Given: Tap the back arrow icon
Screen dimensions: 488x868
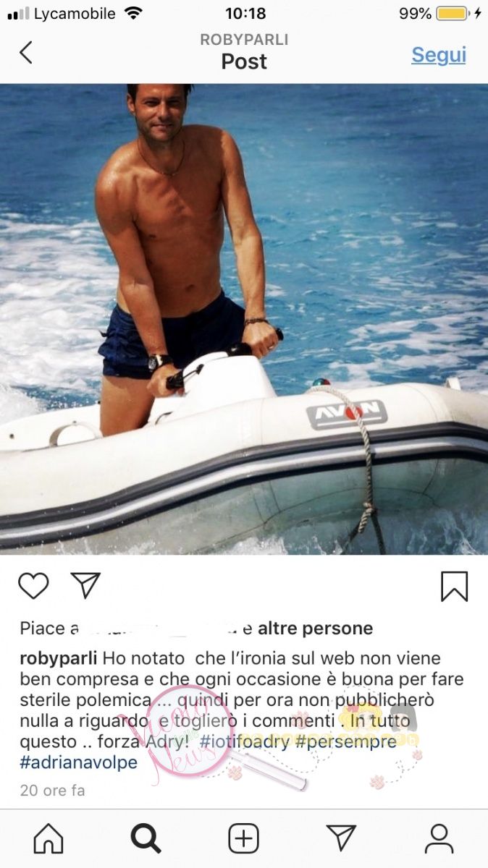Looking at the screenshot, I should pos(26,53).
